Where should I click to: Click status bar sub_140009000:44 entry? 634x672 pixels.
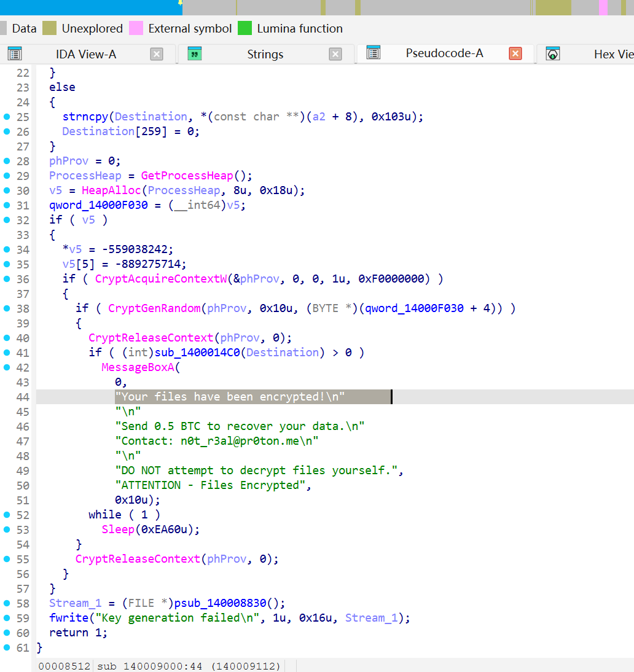tap(150, 666)
